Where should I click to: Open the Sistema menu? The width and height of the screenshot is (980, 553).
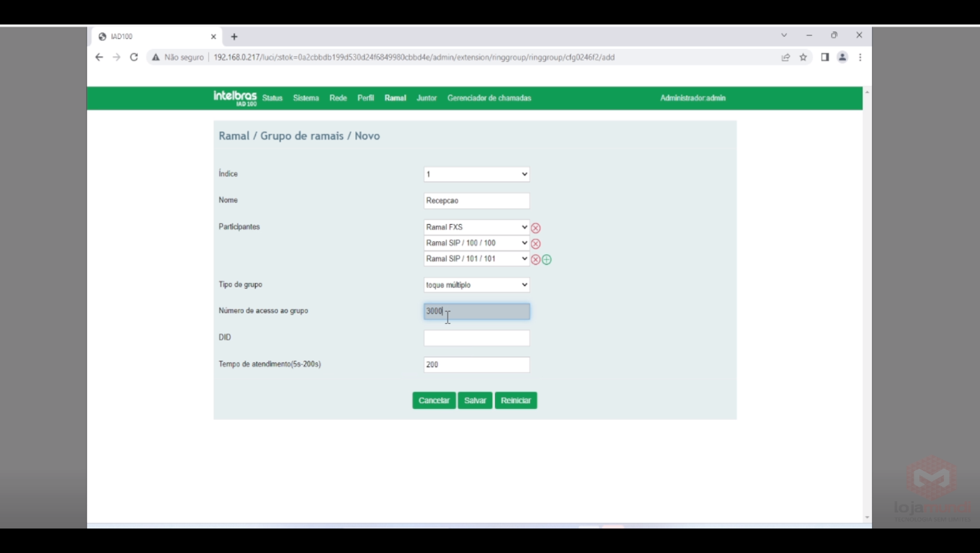(306, 98)
